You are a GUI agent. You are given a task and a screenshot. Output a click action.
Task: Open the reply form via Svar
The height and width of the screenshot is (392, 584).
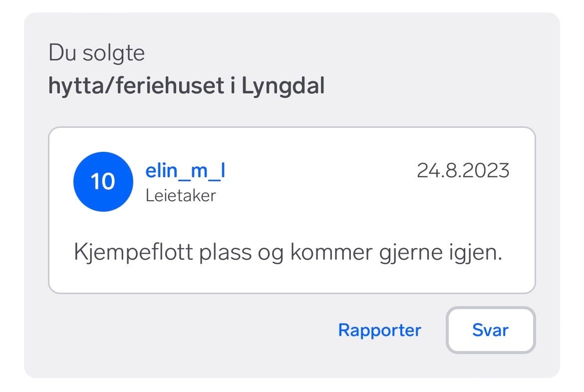point(490,330)
